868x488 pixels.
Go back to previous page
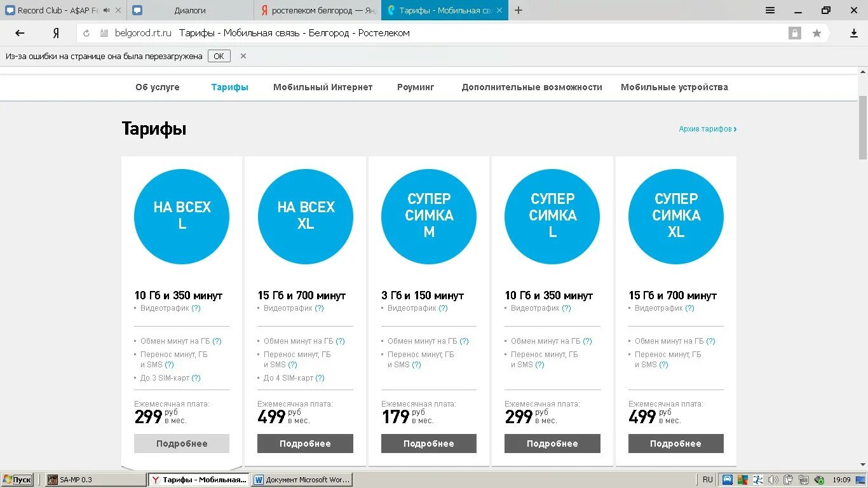coord(20,34)
